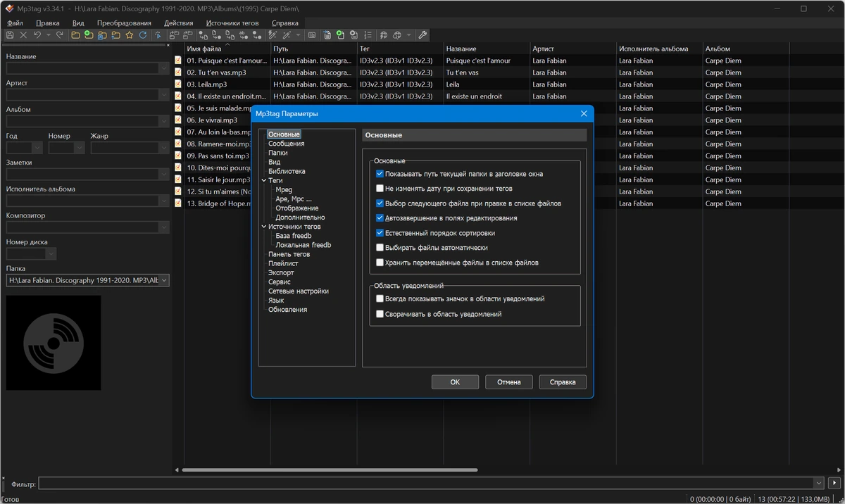Open the 'Действия' menu
Image resolution: width=845 pixels, height=504 pixels.
[179, 23]
